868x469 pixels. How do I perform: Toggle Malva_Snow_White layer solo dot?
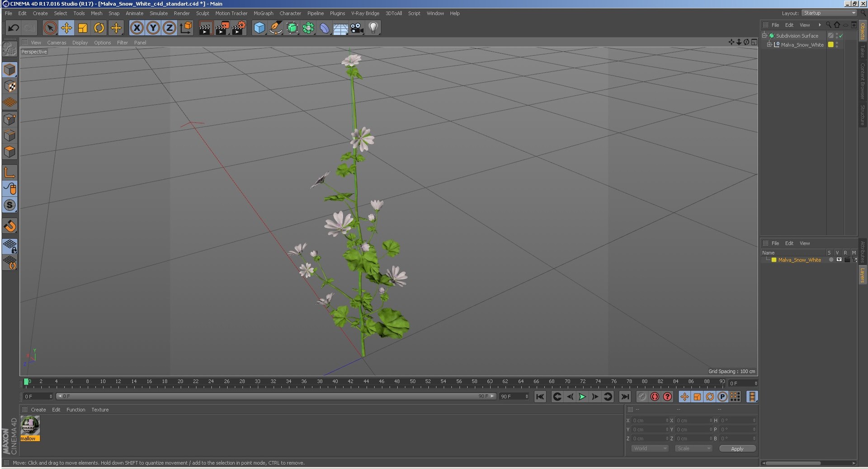coord(831,260)
